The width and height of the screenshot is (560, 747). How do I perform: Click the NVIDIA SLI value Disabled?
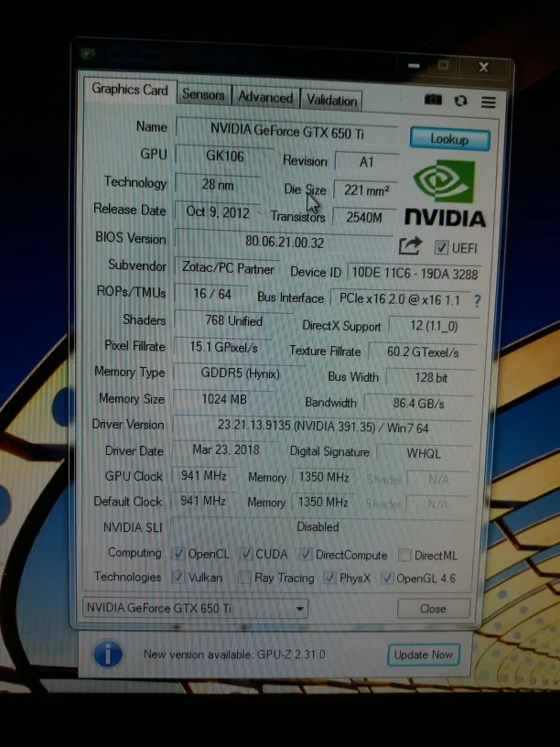318,527
